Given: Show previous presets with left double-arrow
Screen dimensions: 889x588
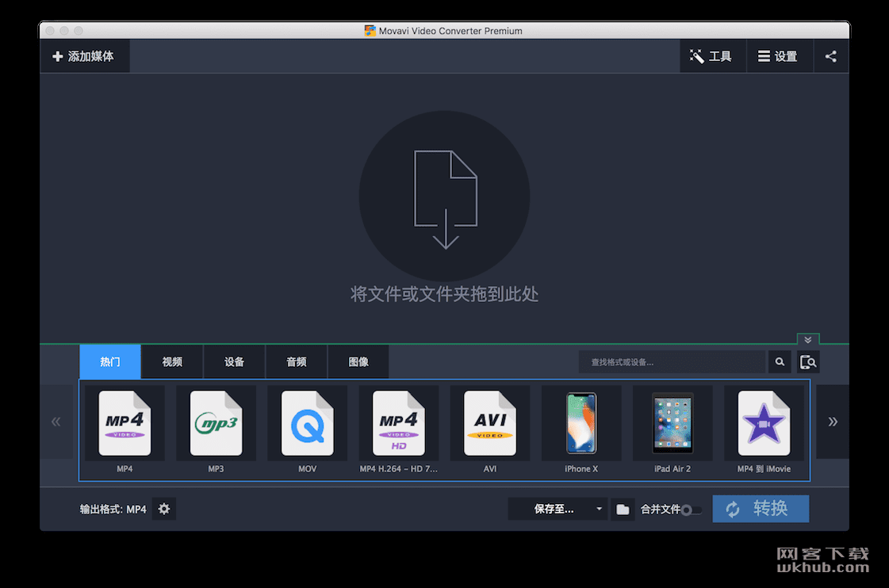Looking at the screenshot, I should pyautogui.click(x=56, y=422).
